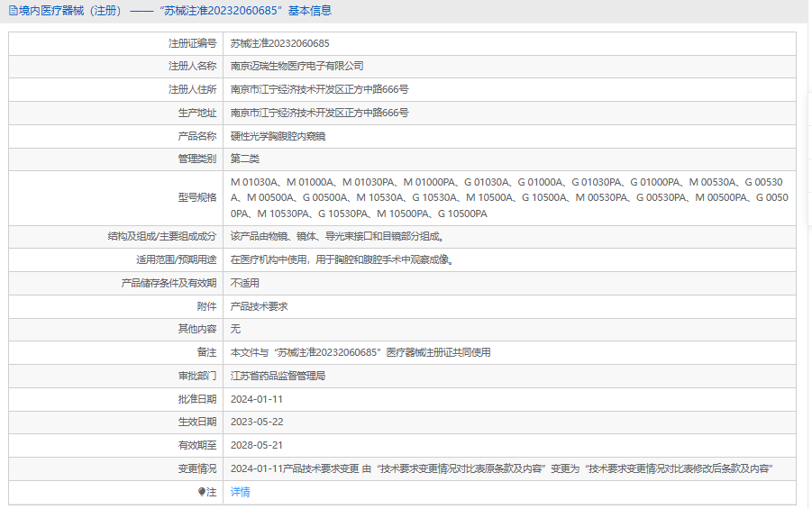Select the 注册人名称 label

point(193,67)
